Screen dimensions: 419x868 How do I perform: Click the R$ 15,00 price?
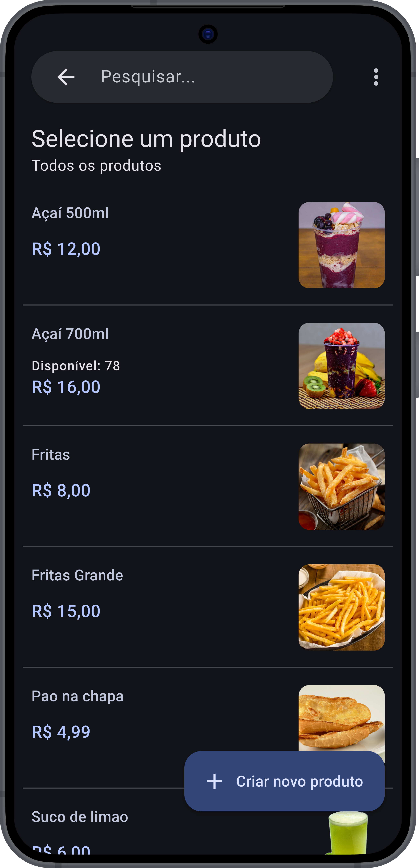point(66,611)
